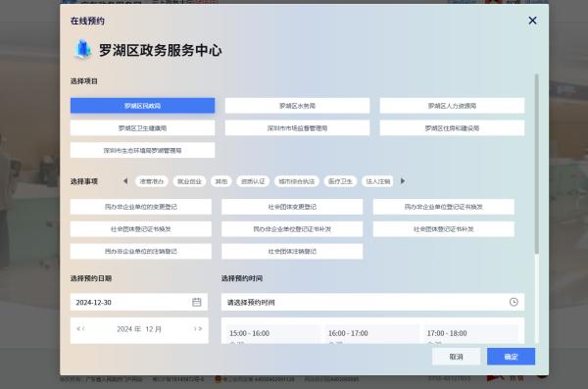Choose 民办非企业单位的注销登记 matter
588x389 pixels.
pyautogui.click(x=141, y=251)
